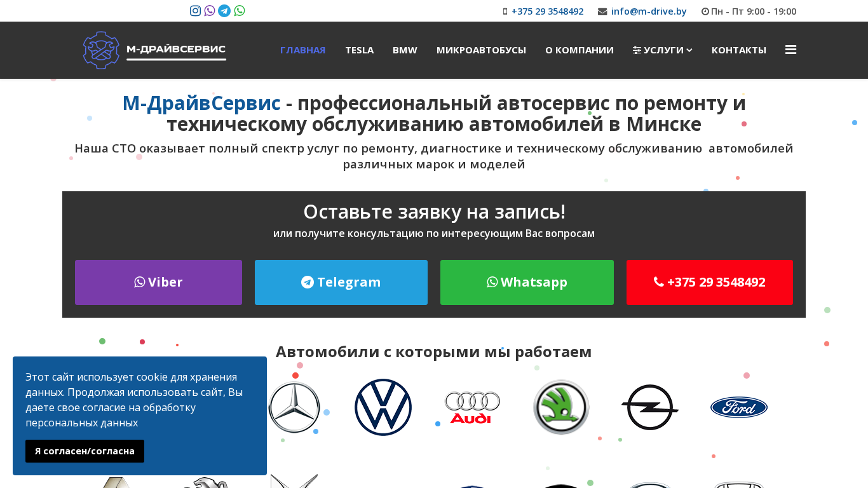Open the BMW menu item
This screenshot has height=488, width=868.
(405, 50)
